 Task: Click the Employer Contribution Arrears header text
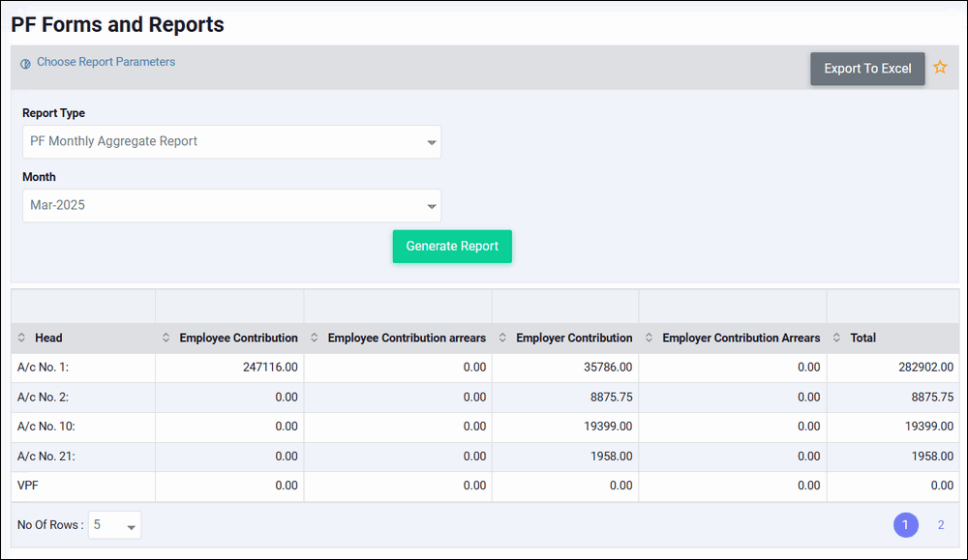coord(741,338)
